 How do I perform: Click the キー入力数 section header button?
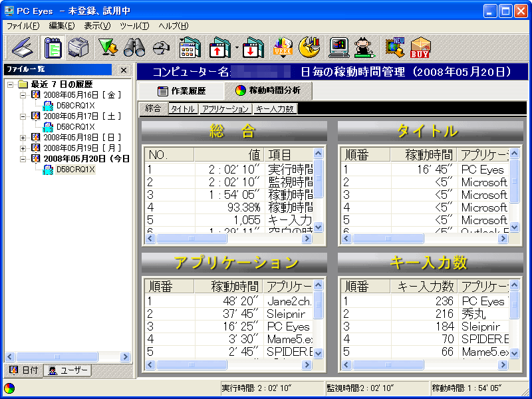[430, 262]
